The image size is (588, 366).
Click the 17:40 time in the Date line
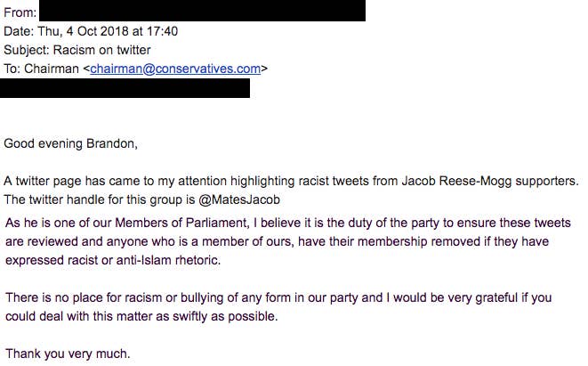click(x=162, y=31)
